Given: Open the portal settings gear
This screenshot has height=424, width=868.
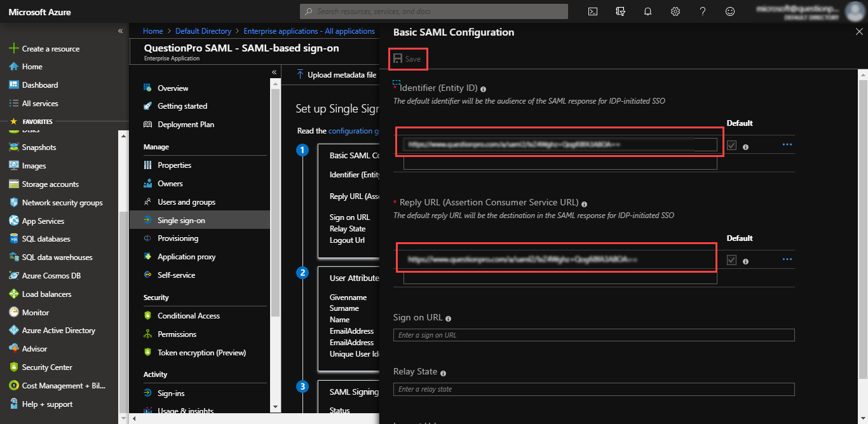Looking at the screenshot, I should pyautogui.click(x=675, y=11).
